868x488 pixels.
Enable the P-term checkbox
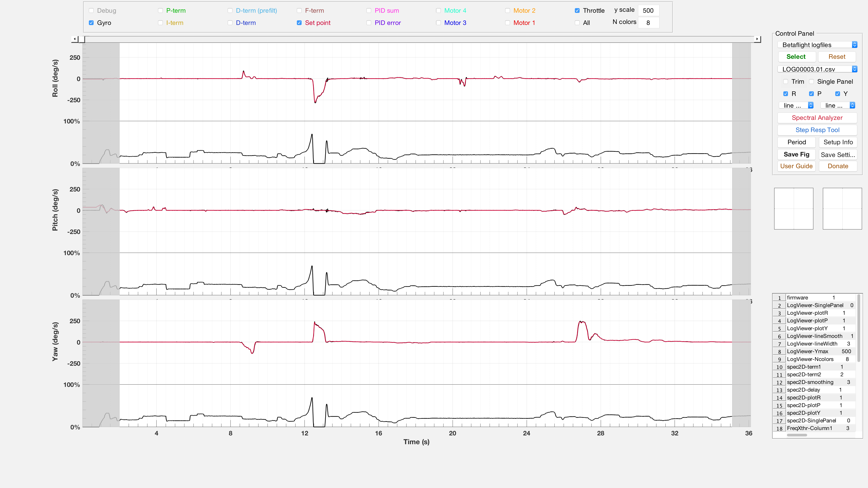160,10
